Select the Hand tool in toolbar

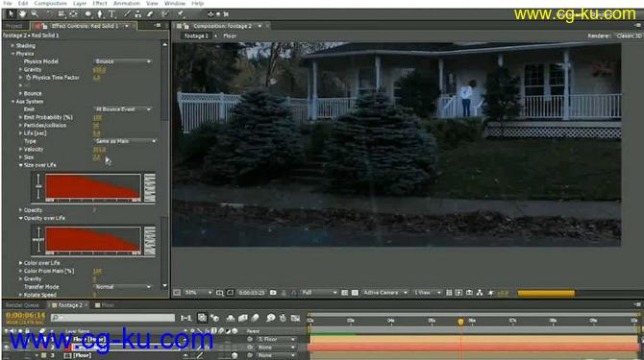(x=22, y=14)
